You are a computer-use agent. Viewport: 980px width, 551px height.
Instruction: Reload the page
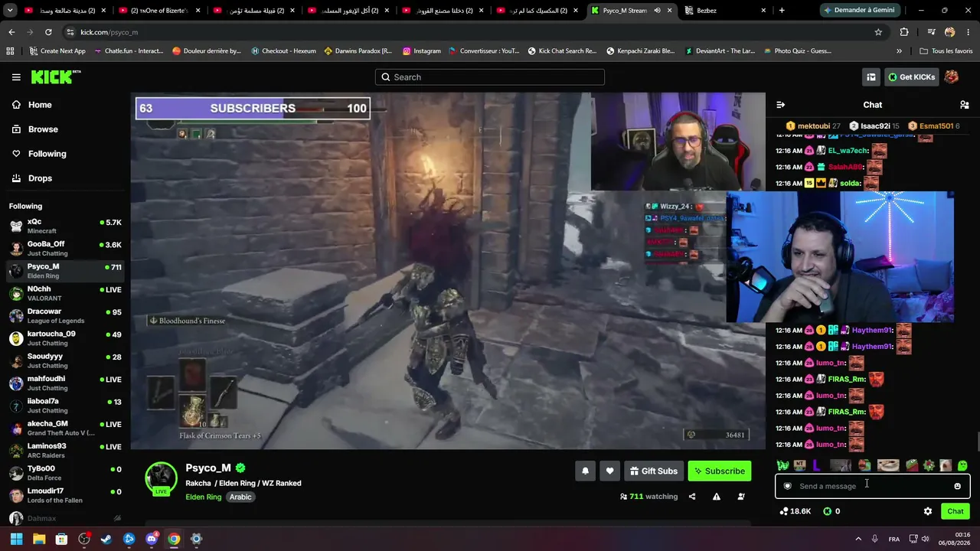(x=48, y=32)
